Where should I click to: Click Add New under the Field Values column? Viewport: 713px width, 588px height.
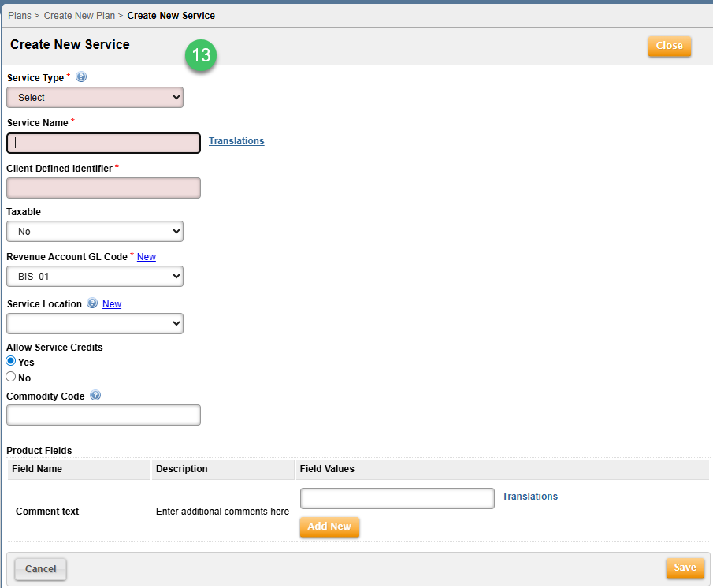tap(329, 527)
